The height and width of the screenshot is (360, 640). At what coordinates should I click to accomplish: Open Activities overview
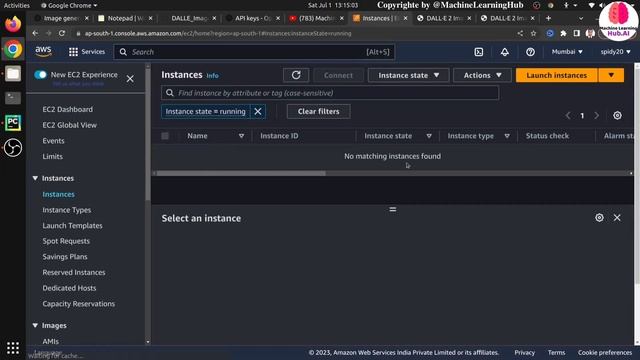(x=16, y=5)
